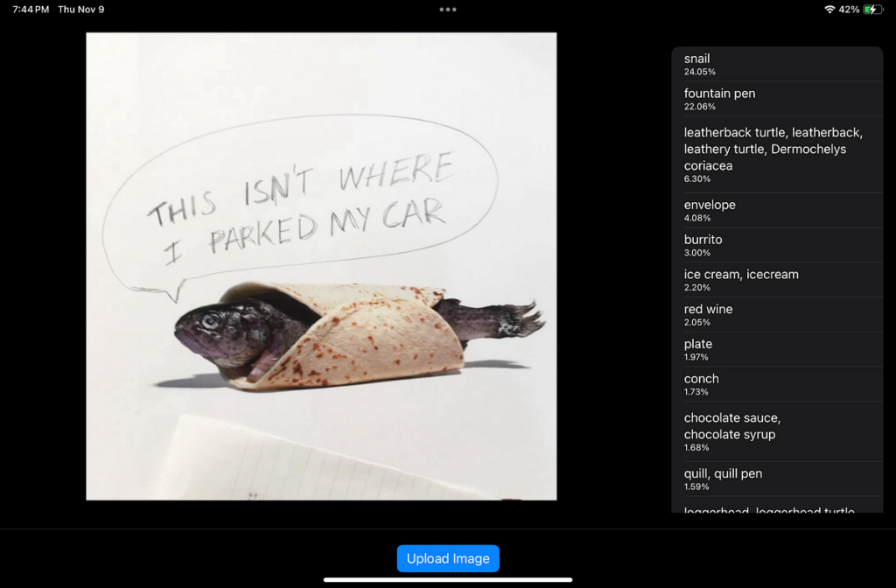Viewport: 896px width, 588px height.
Task: Tap the home indicator bar
Action: point(448,579)
